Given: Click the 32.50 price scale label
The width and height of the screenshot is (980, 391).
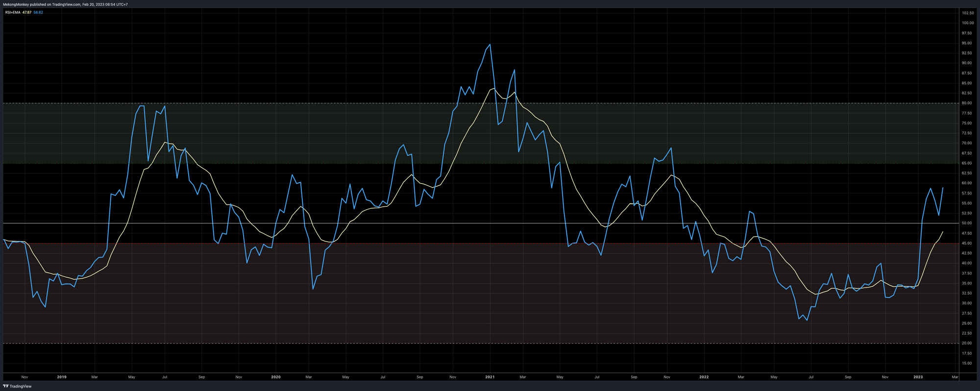Looking at the screenshot, I should tap(967, 293).
